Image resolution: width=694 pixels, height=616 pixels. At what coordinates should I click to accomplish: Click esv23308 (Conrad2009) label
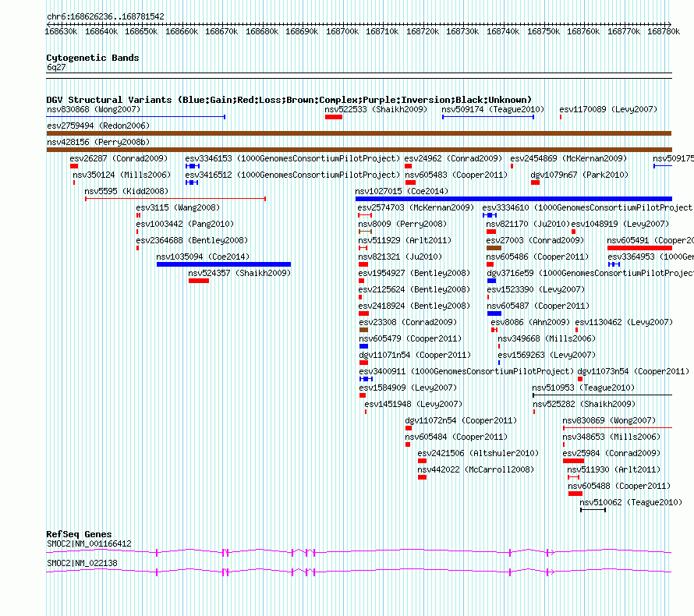tap(408, 322)
